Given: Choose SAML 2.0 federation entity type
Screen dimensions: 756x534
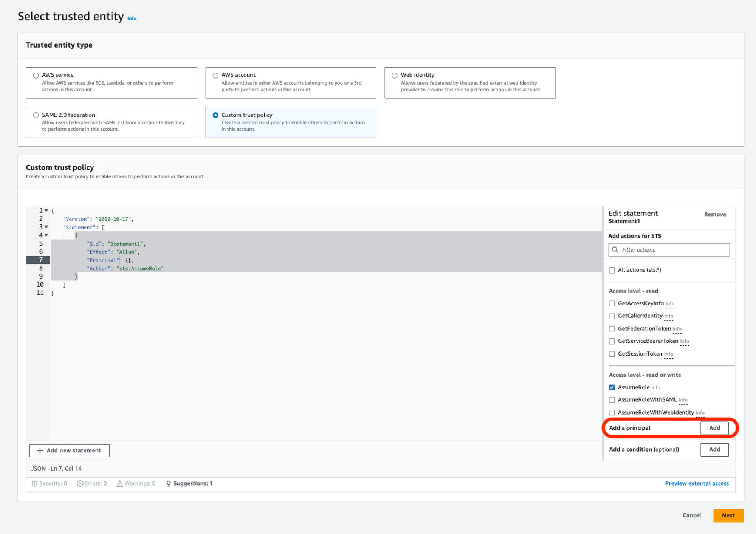Looking at the screenshot, I should pyautogui.click(x=36, y=115).
